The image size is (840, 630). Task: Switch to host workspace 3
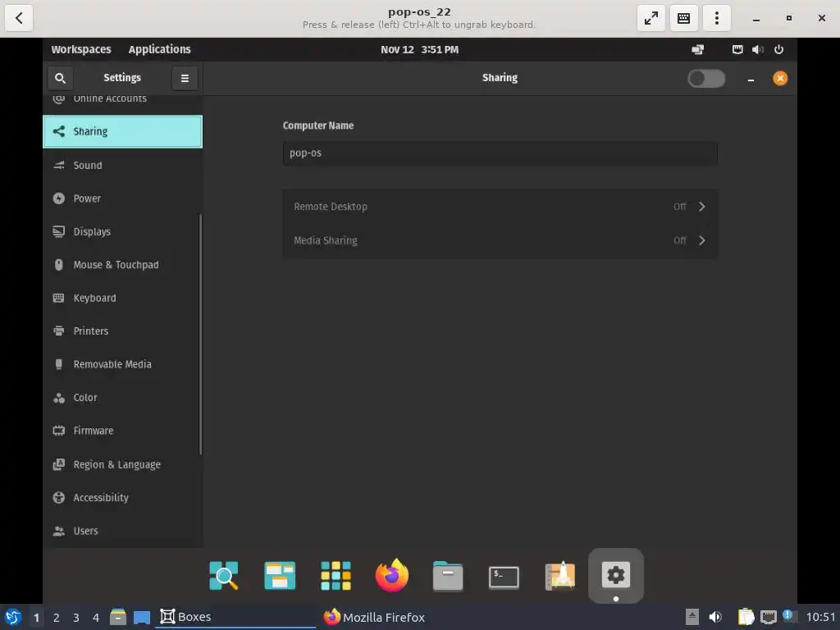coord(76,618)
